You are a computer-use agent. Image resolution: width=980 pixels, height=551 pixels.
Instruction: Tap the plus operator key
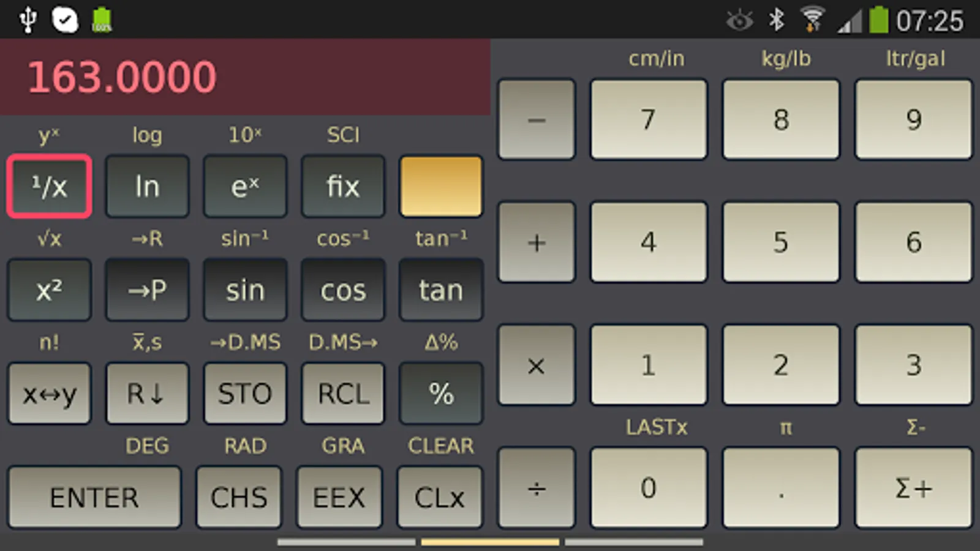537,242
